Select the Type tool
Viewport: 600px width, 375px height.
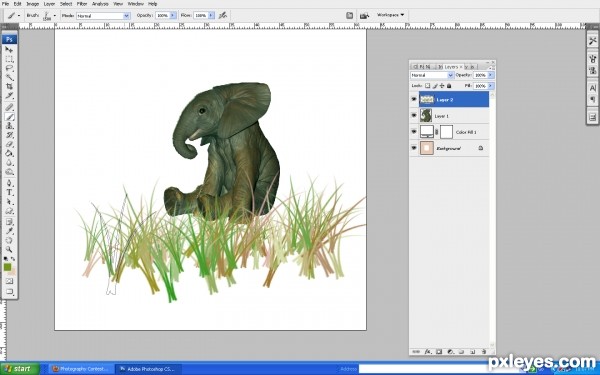tap(9, 192)
